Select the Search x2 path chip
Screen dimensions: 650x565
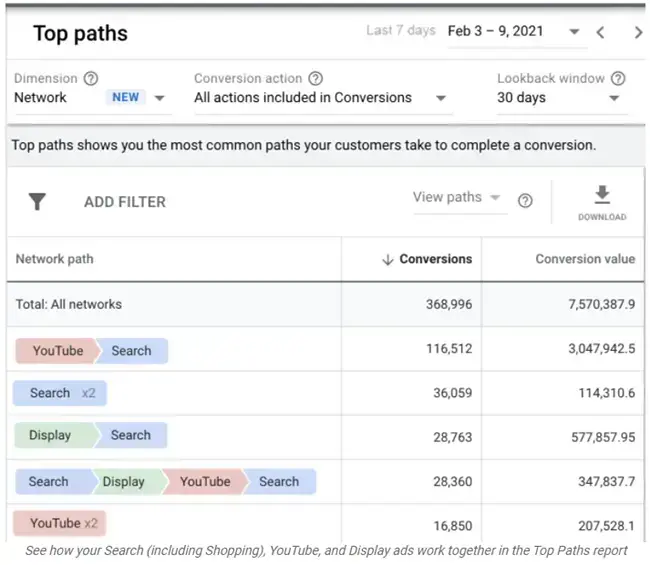60,393
